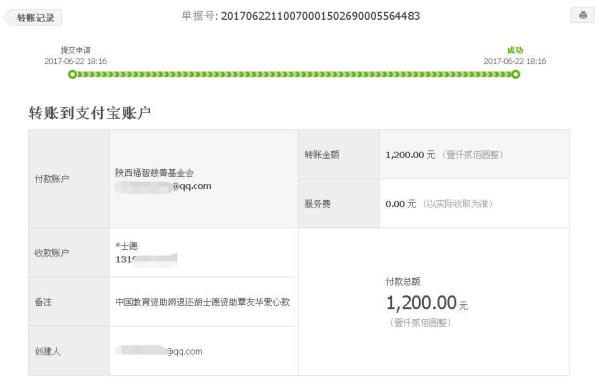
Task: Click the 备注 remark text
Action: pyautogui.click(x=202, y=302)
